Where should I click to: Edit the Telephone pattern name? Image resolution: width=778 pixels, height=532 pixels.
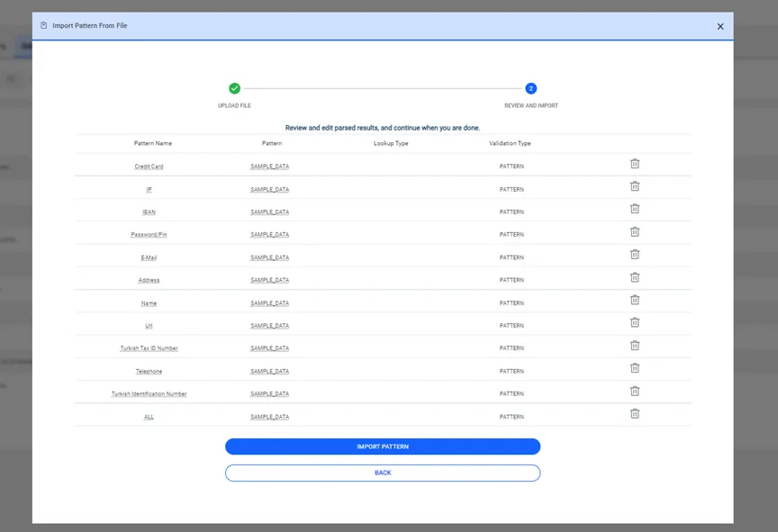coord(149,371)
